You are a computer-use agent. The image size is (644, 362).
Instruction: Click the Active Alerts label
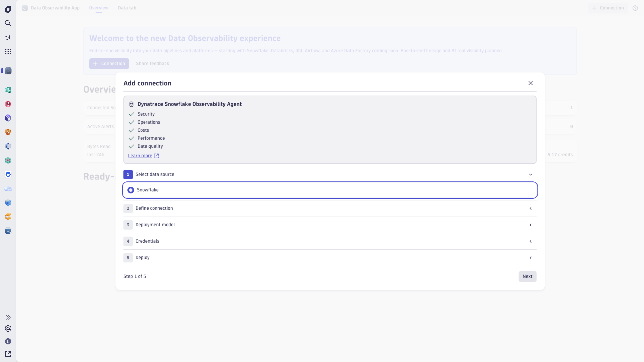point(100,126)
